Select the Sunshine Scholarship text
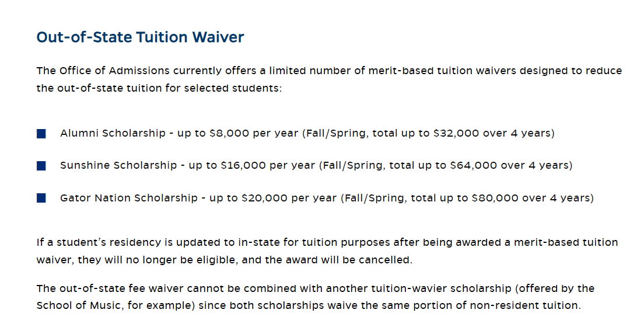The height and width of the screenshot is (327, 644). [118, 165]
